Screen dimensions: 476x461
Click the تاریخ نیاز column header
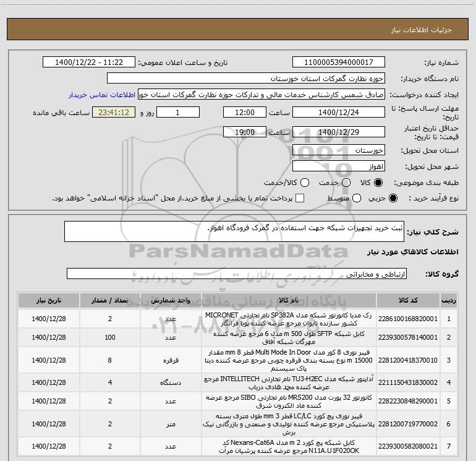tap(49, 300)
